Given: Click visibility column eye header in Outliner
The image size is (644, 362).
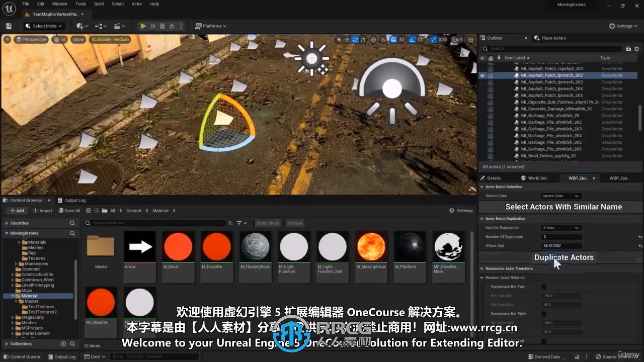Looking at the screenshot, I should [x=482, y=58].
